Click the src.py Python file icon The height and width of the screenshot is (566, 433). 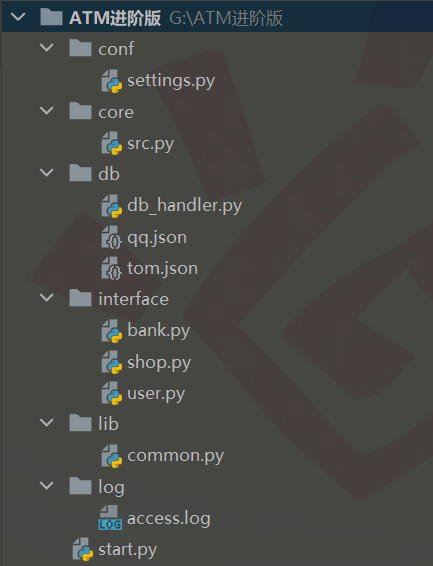click(x=111, y=144)
